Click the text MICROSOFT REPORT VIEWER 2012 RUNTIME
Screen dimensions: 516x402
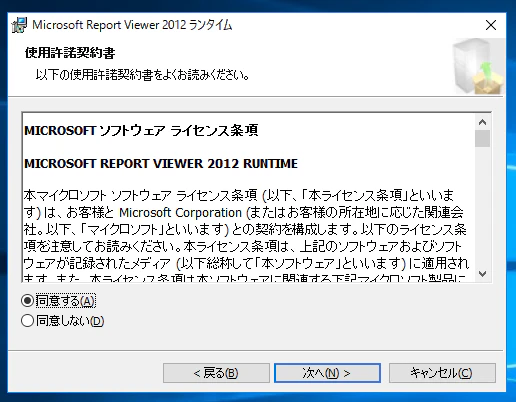pyautogui.click(x=161, y=164)
